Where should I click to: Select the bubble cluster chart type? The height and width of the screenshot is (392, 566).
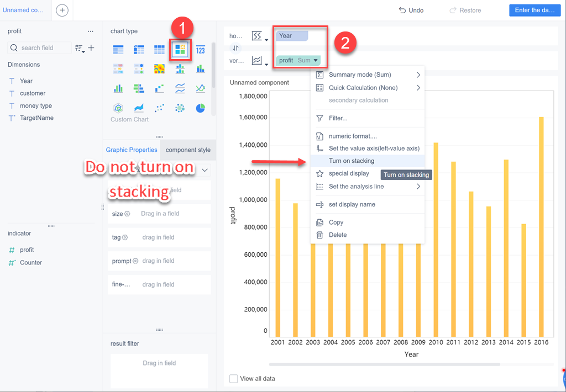[x=180, y=108]
